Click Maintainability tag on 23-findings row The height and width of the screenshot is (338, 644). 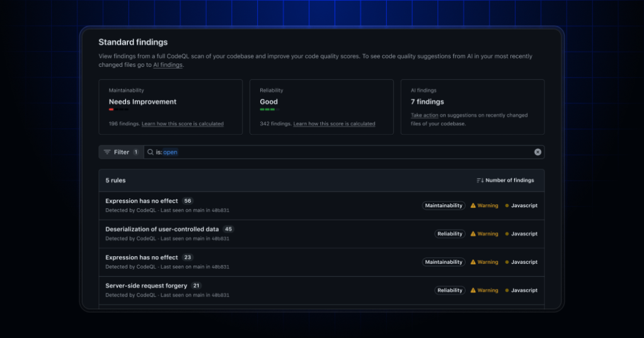[444, 262]
